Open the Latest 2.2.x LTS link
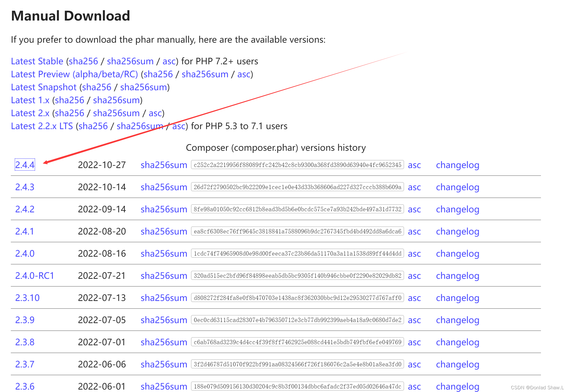568x392 pixels. (42, 126)
